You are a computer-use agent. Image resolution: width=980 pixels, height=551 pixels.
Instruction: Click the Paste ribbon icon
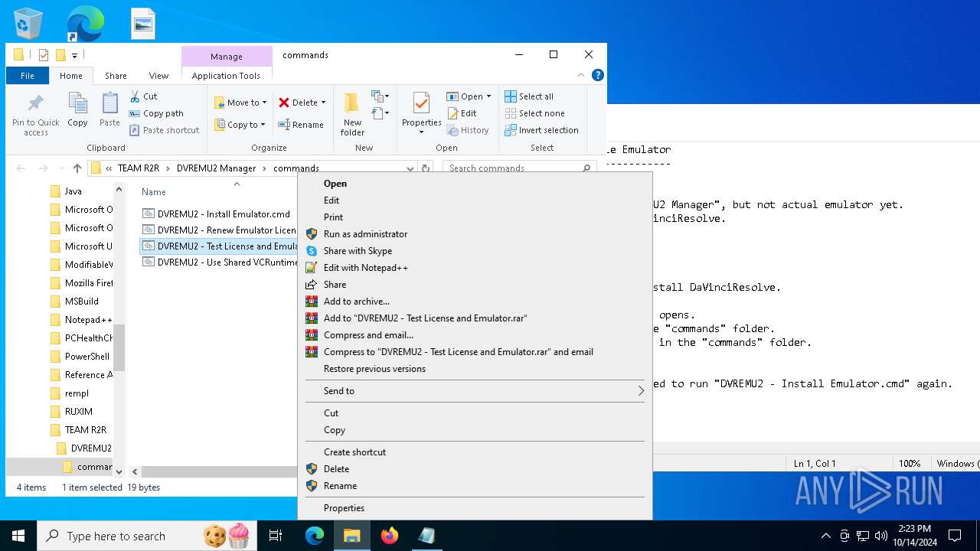click(109, 109)
